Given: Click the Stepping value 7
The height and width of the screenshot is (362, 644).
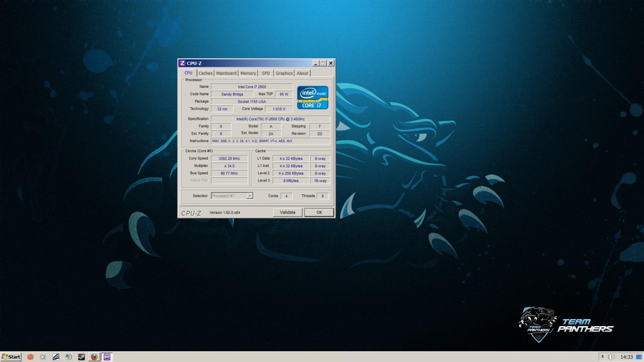Looking at the screenshot, I should pyautogui.click(x=319, y=126).
